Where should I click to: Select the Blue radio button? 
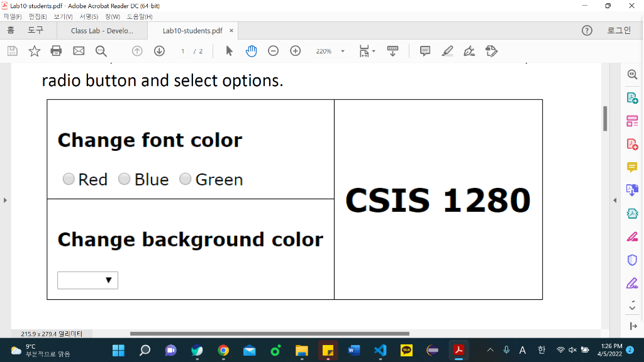coord(124,179)
